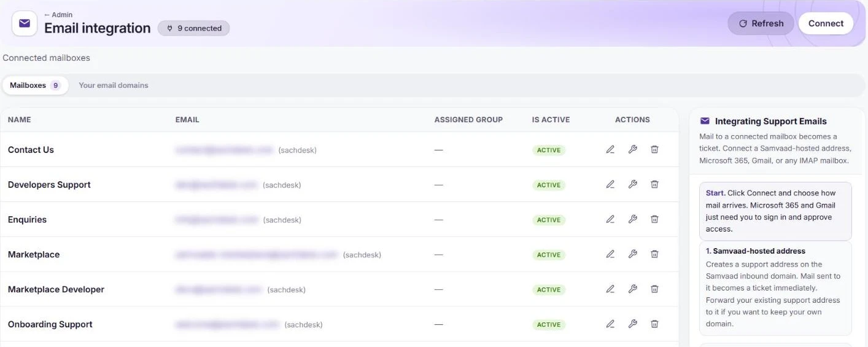Click ACTIVE status badge for Developers Support
This screenshot has width=868, height=347.
(x=549, y=185)
